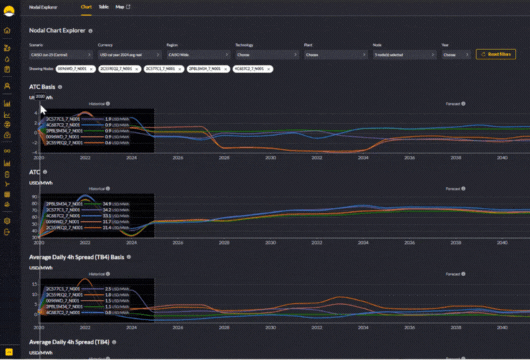Click Historical info icon in TB4 Basis chart

click(108, 274)
